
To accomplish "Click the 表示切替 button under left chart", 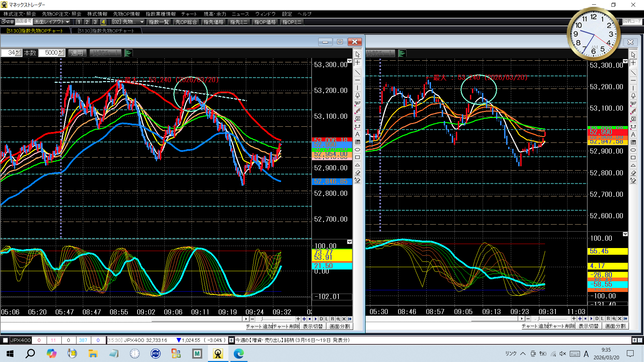I will (x=313, y=326).
